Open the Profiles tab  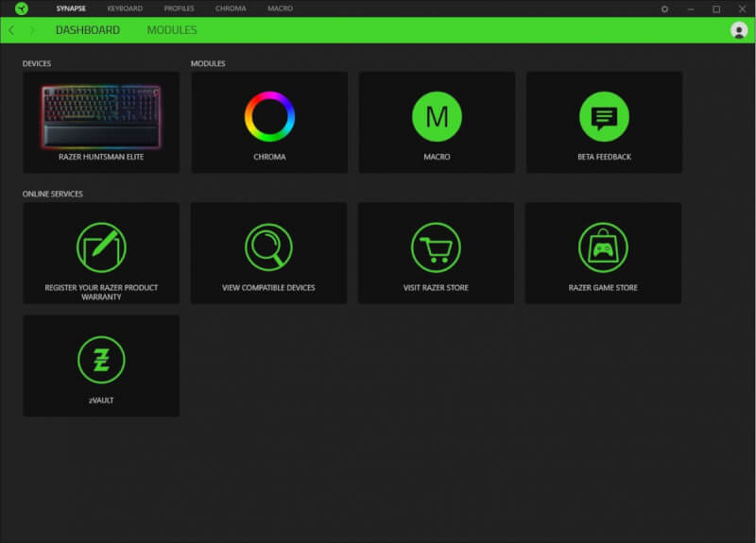point(179,8)
